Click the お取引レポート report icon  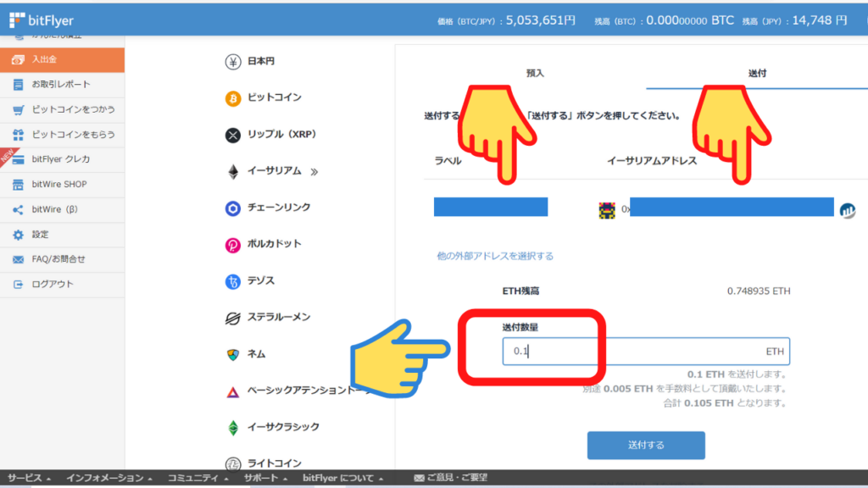click(19, 84)
